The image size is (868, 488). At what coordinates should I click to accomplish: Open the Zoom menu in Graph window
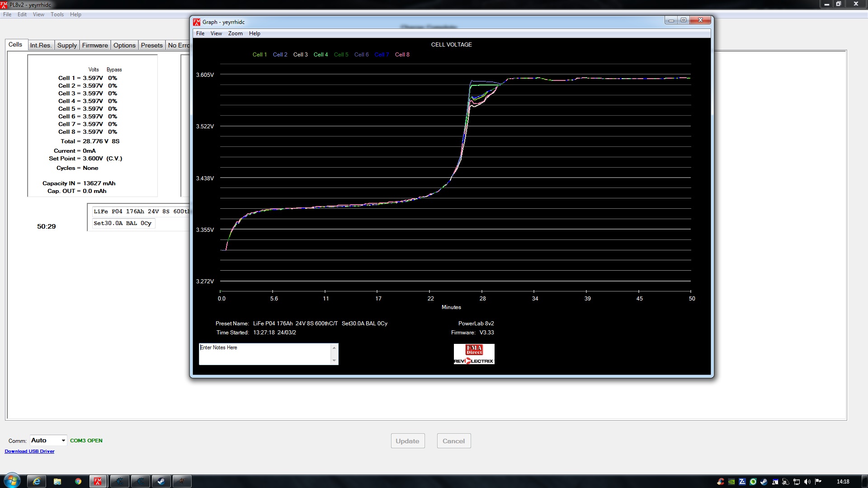(x=235, y=33)
